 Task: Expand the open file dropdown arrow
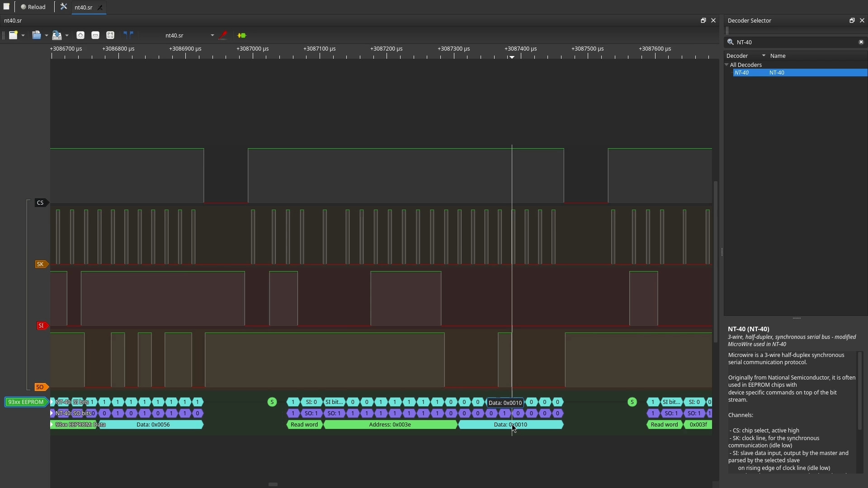pos(46,35)
